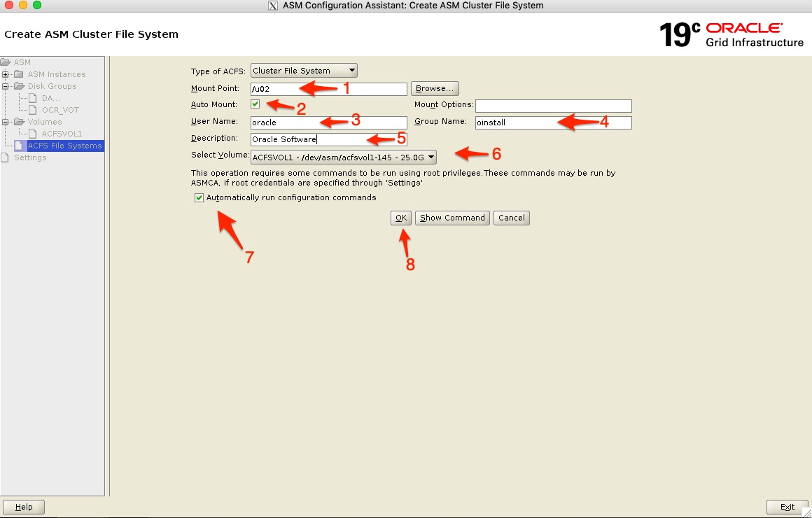The height and width of the screenshot is (518, 812).
Task: Open the Type of ACFS dropdown
Action: pyautogui.click(x=304, y=71)
